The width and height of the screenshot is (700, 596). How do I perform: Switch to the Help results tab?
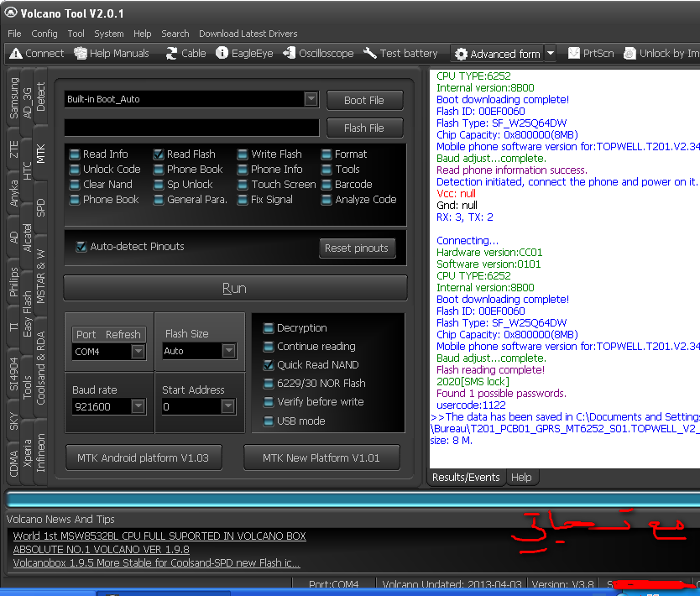[x=521, y=478]
